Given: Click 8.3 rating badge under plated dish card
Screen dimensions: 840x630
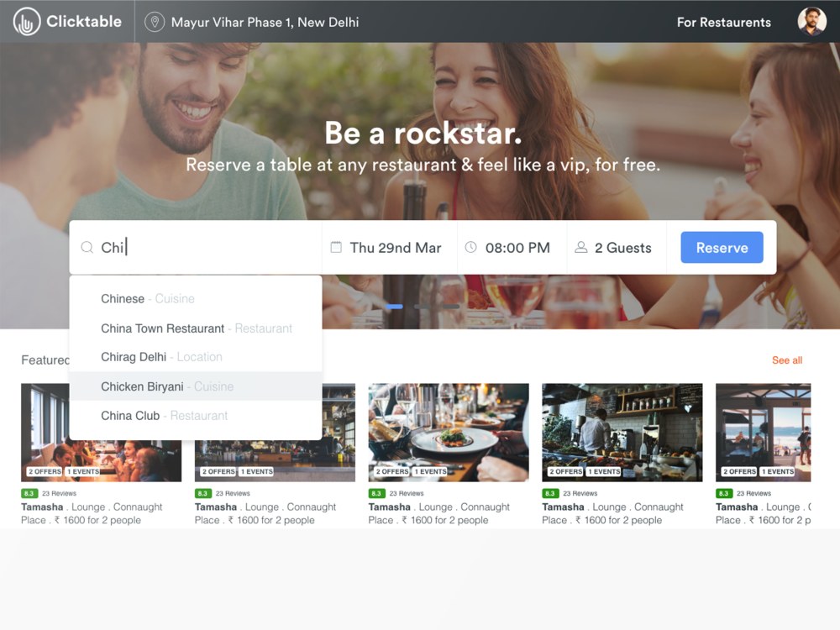Looking at the screenshot, I should click(376, 493).
